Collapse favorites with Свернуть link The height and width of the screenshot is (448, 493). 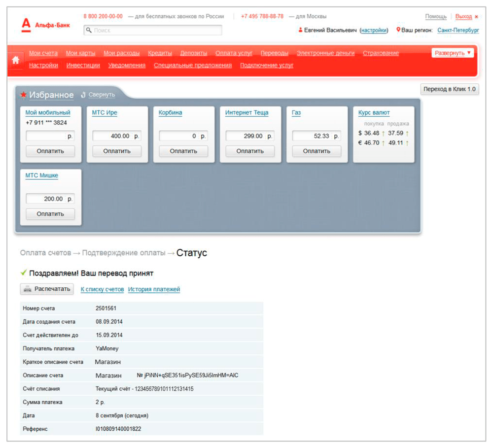(102, 95)
